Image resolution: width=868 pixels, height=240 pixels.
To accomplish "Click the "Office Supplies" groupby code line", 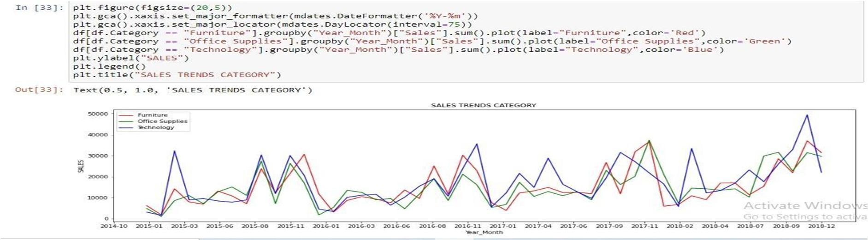I will click(x=432, y=41).
